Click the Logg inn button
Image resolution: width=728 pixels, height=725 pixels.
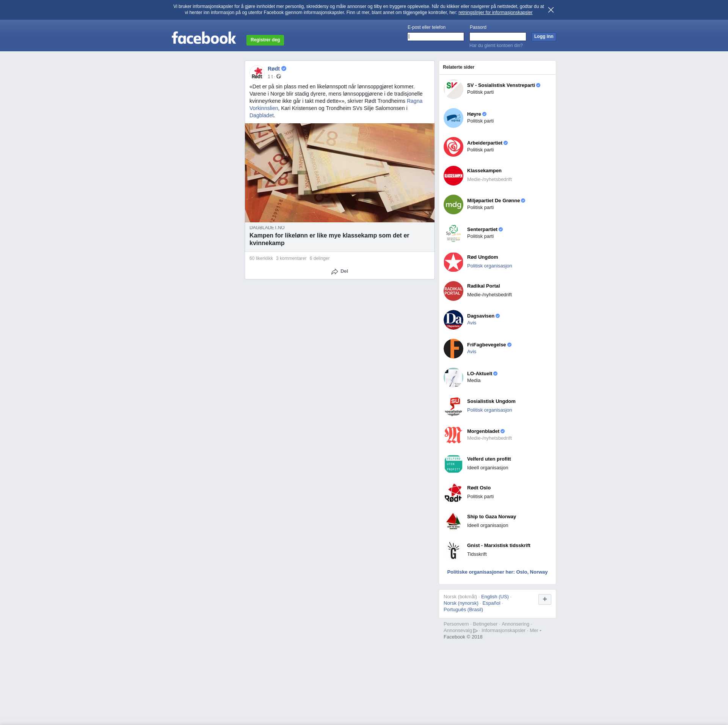click(x=544, y=36)
